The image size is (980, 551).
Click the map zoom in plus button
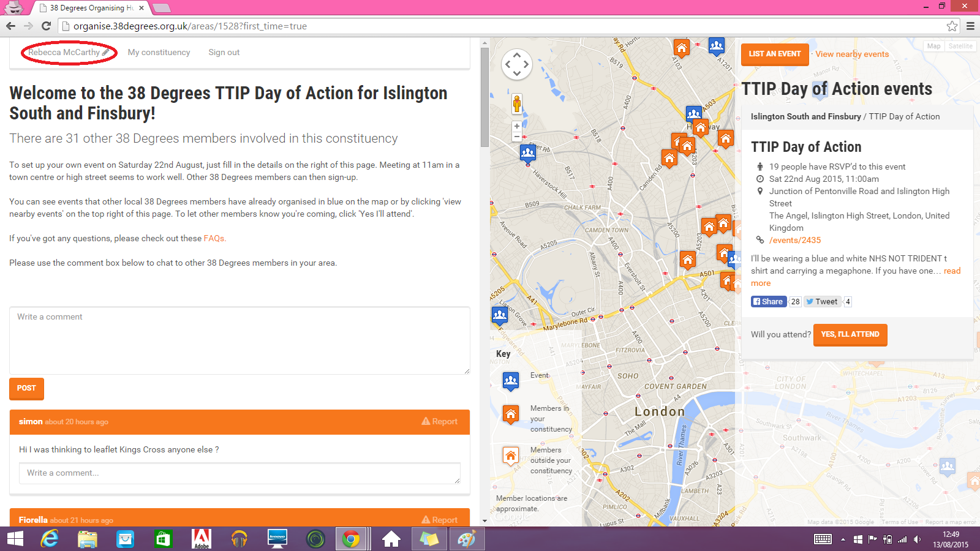(x=517, y=126)
